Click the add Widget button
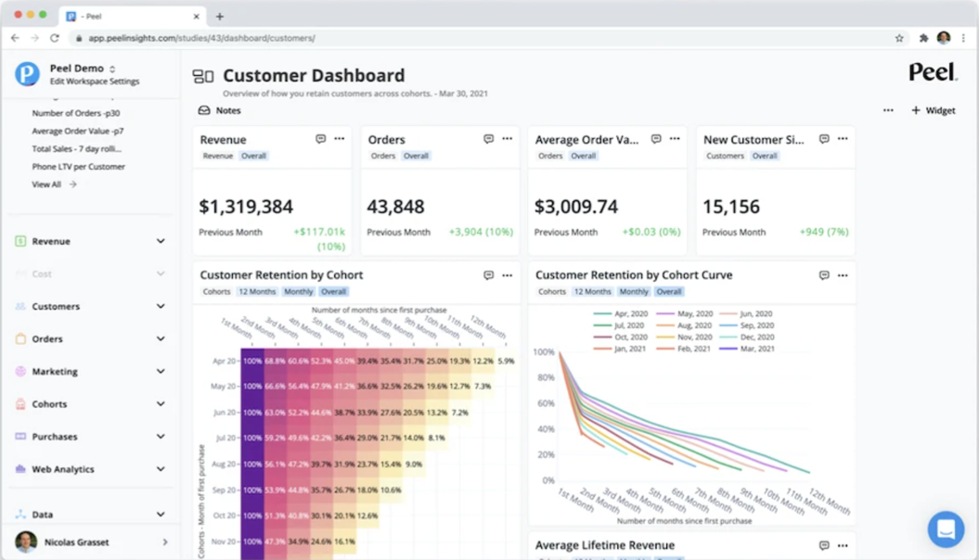The image size is (979, 560). click(x=933, y=110)
